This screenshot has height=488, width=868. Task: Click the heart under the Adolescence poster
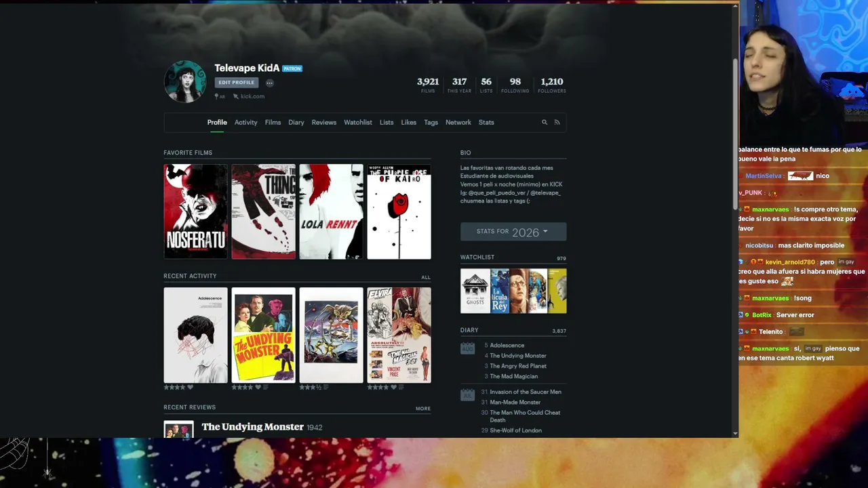(191, 388)
